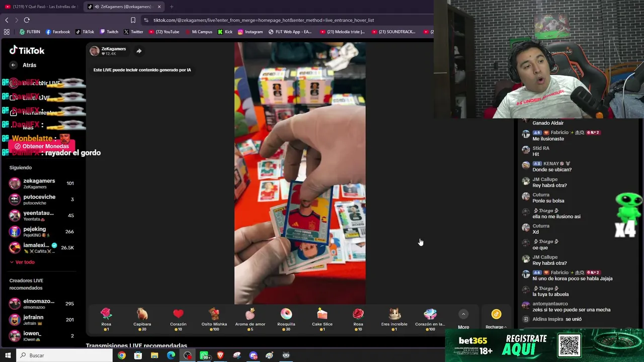Click the Windows Buscar search box
The height and width of the screenshot is (362, 644).
[x=64, y=355]
